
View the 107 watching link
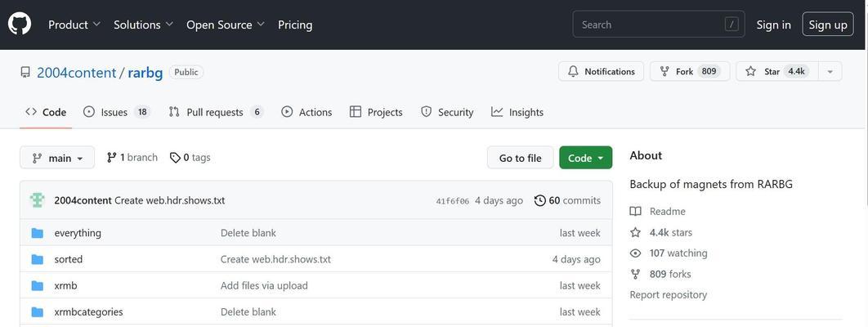(x=669, y=253)
